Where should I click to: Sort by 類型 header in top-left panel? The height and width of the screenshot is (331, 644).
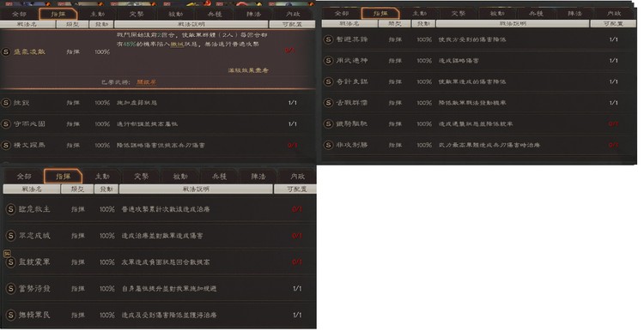coord(73,24)
